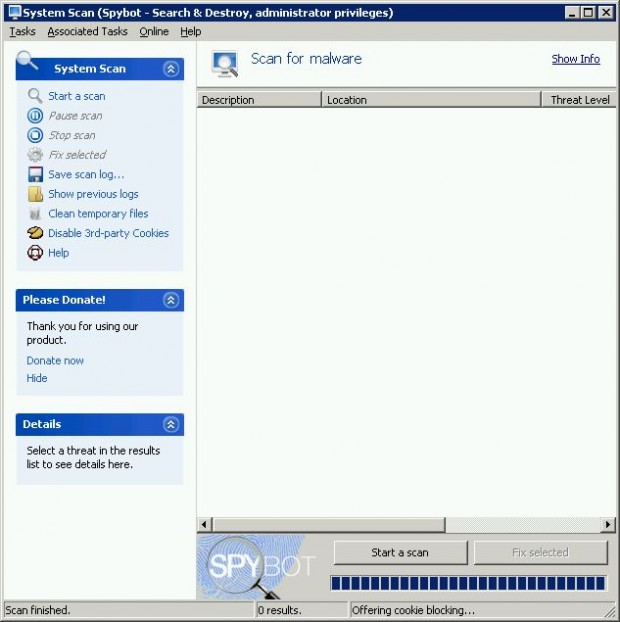The width and height of the screenshot is (620, 622).
Task: Click the '0 results.' status text
Action: coord(279,610)
